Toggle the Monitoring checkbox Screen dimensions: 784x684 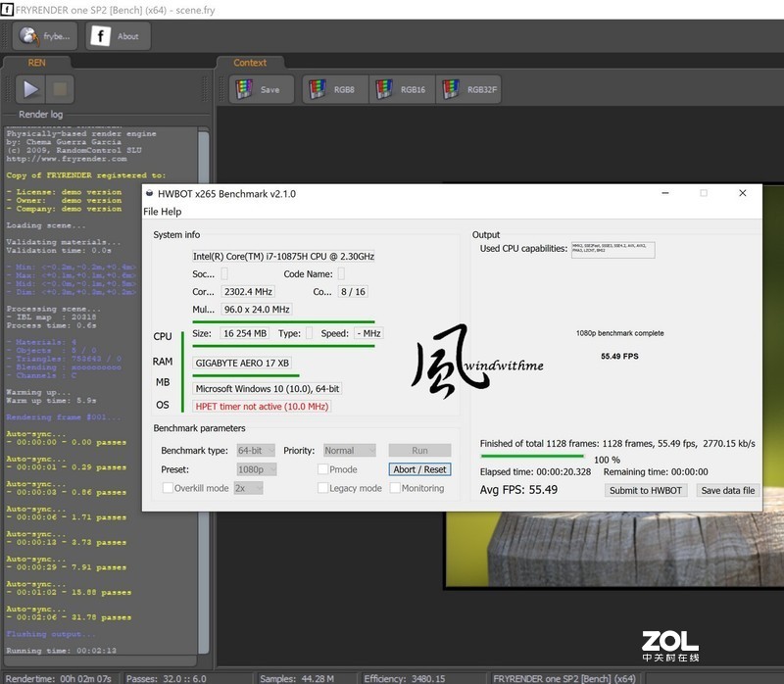[x=395, y=488]
